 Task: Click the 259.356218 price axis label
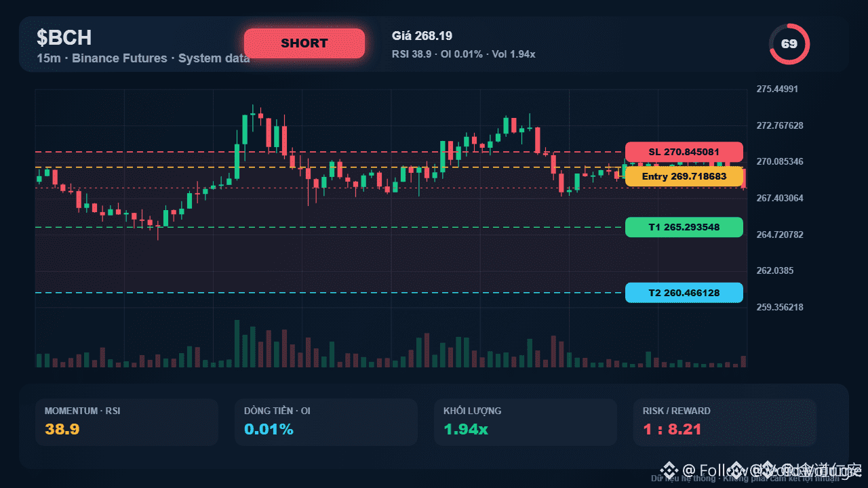(x=780, y=307)
